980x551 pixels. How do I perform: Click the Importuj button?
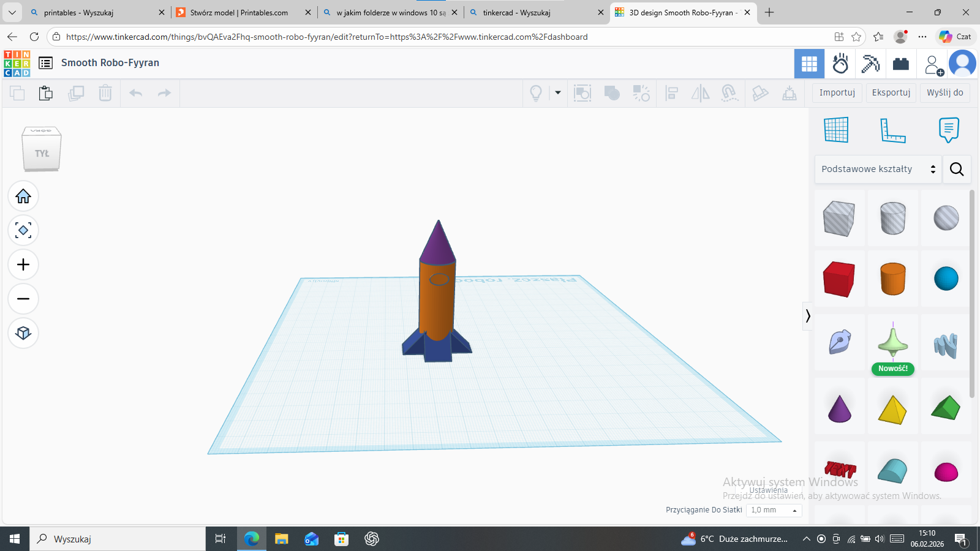click(x=837, y=92)
